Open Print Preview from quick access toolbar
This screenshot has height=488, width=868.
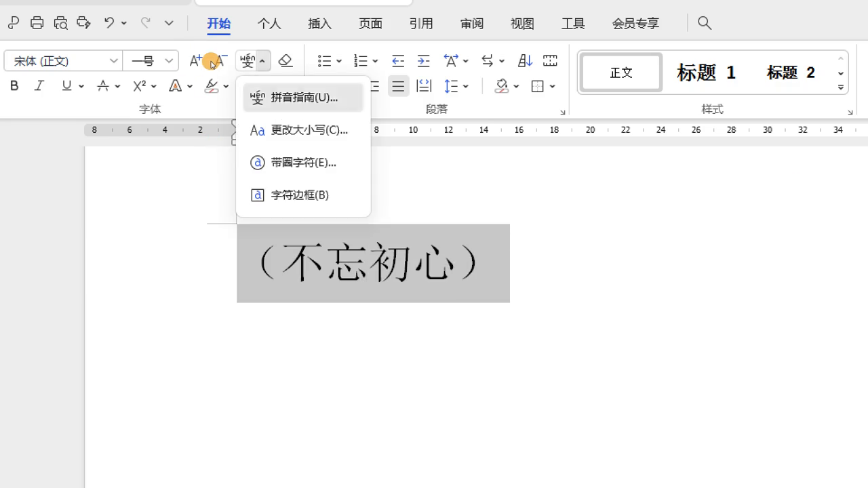(x=60, y=23)
